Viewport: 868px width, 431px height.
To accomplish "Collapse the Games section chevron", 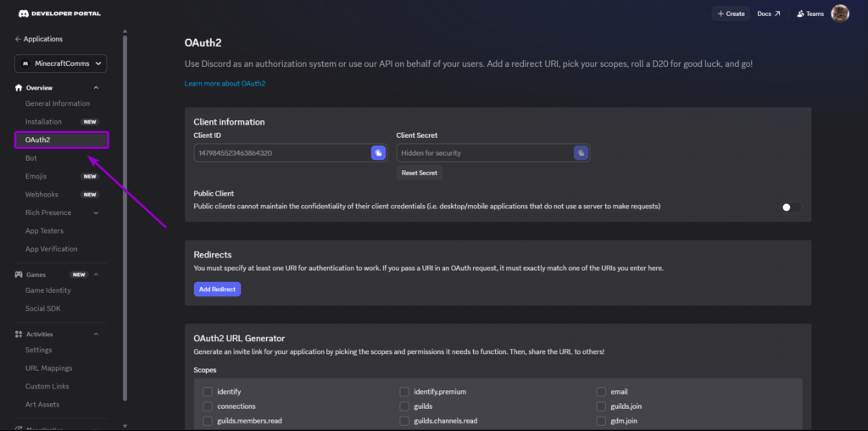I will point(96,274).
